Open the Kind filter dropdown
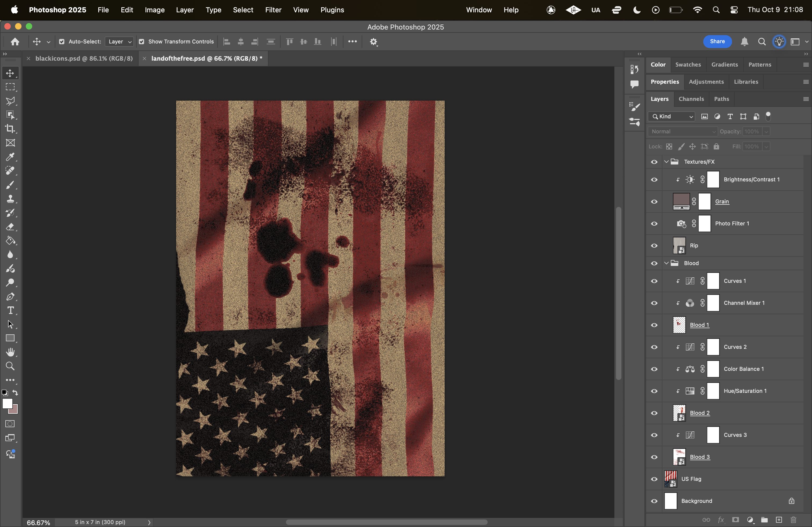812x527 pixels. (x=671, y=116)
